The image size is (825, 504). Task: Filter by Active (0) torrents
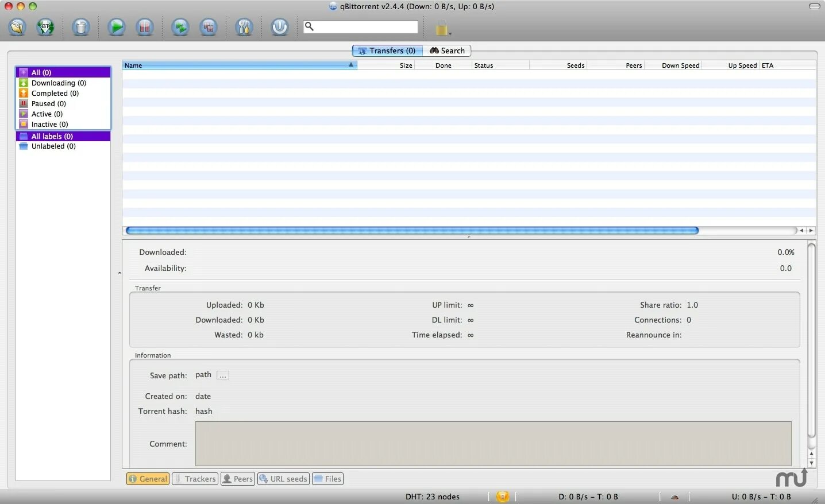pyautogui.click(x=63, y=114)
